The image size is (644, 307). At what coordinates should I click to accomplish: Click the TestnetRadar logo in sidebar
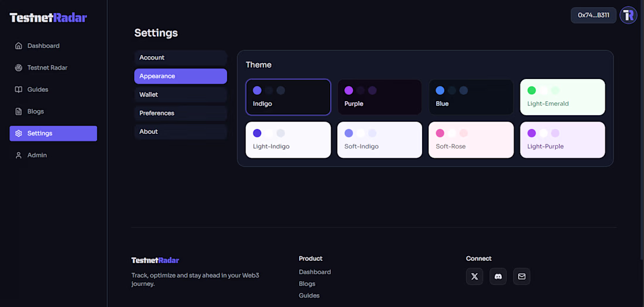pyautogui.click(x=48, y=18)
